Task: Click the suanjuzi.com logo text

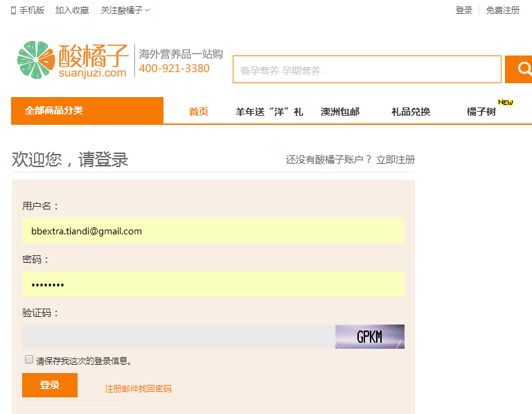Action: point(92,73)
